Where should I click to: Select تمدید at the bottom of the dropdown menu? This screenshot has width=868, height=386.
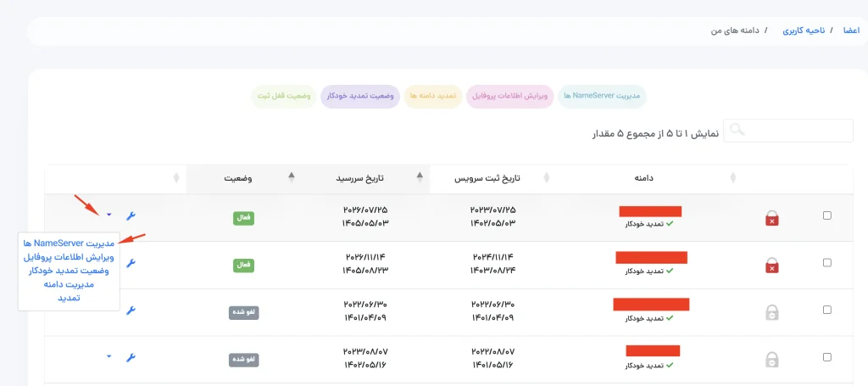coord(69,299)
